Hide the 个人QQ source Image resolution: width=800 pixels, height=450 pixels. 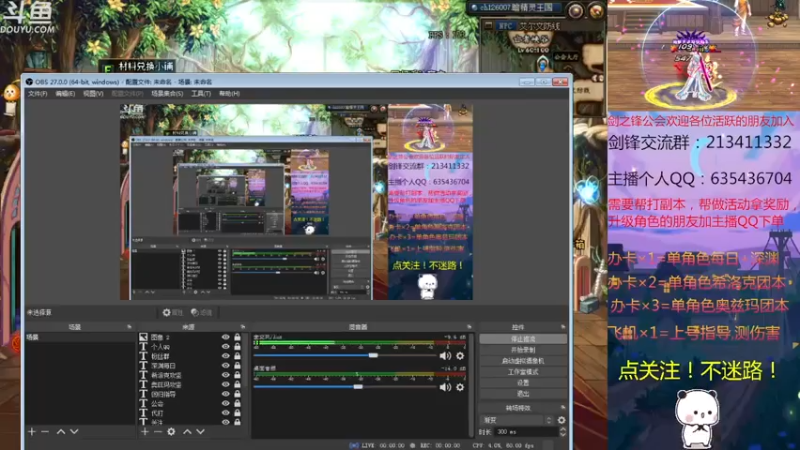[226, 346]
